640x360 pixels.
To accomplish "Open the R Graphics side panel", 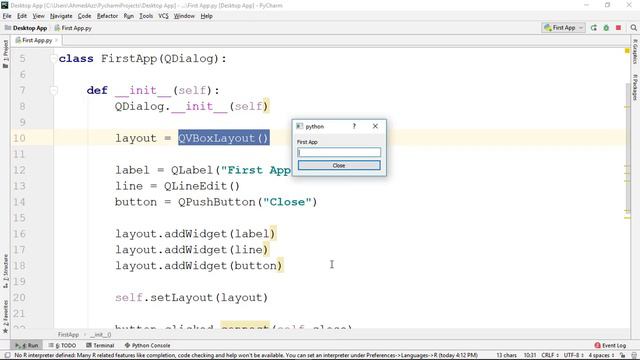I will (635, 51).
